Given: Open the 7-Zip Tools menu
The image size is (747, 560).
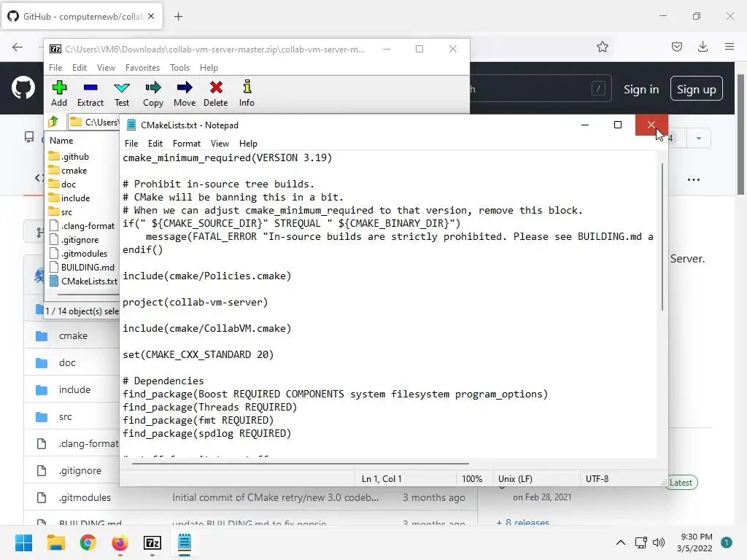Looking at the screenshot, I should point(179,68).
